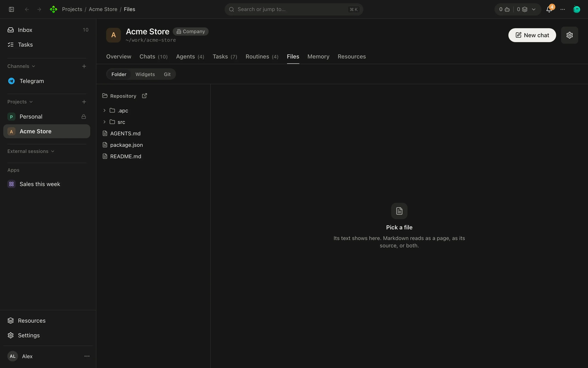The image size is (588, 368).
Task: Open project settings gear button
Action: (569, 35)
